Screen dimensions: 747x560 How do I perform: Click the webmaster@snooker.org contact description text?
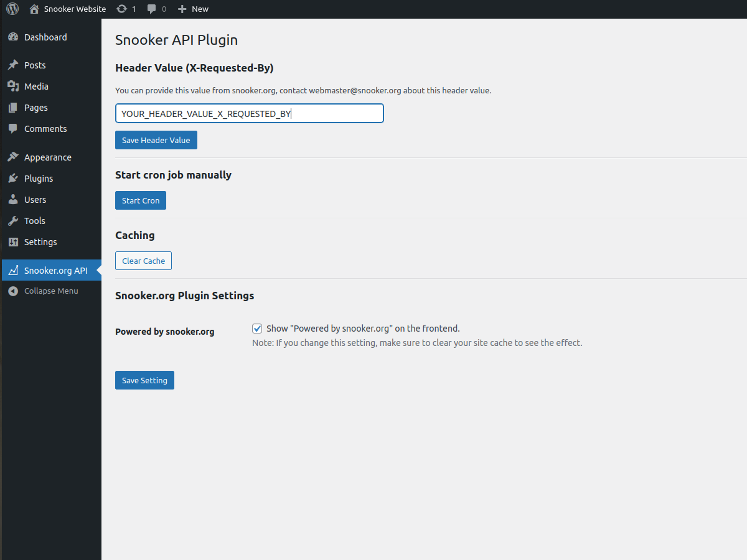click(303, 91)
